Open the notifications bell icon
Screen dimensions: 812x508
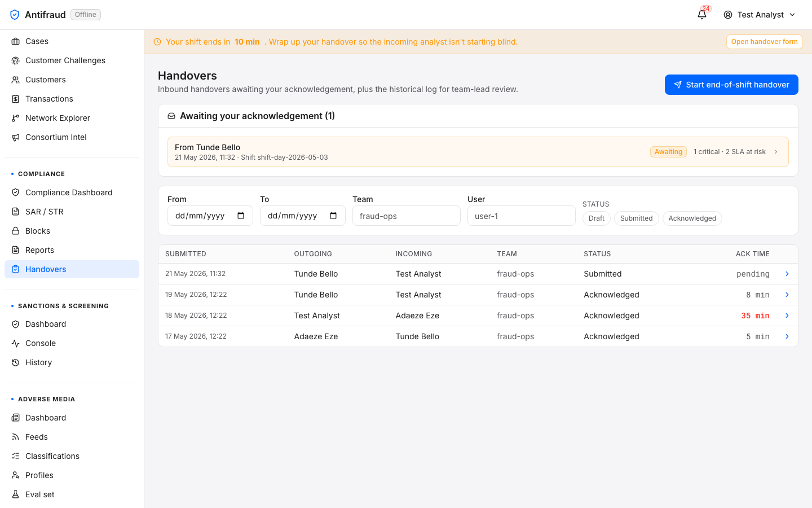point(702,15)
